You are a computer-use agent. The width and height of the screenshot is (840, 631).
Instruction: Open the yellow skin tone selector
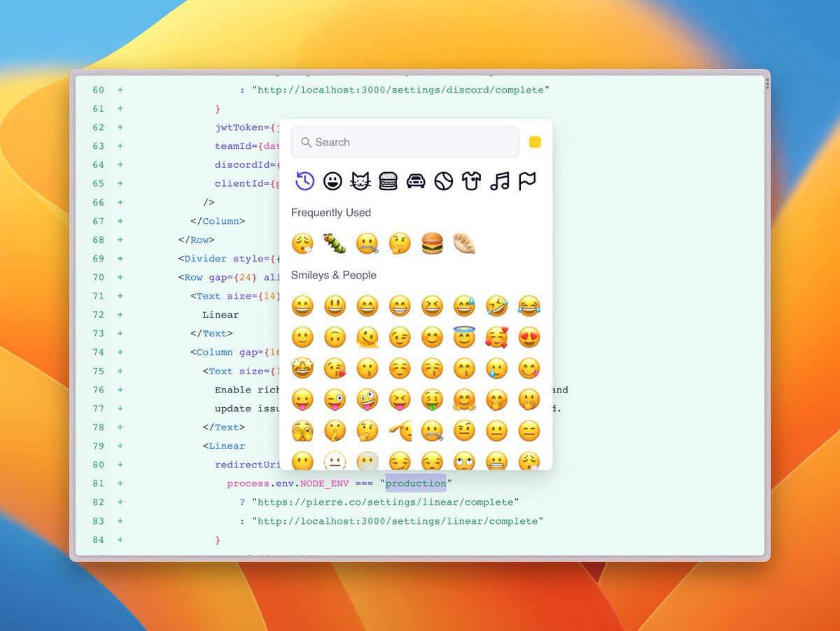click(535, 142)
